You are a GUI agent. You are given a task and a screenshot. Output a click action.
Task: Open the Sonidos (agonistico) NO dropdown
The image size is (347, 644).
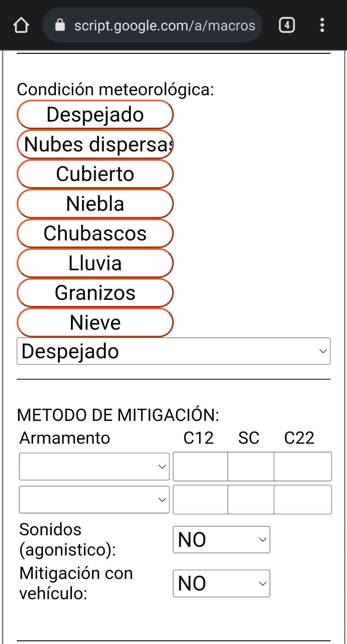221,540
